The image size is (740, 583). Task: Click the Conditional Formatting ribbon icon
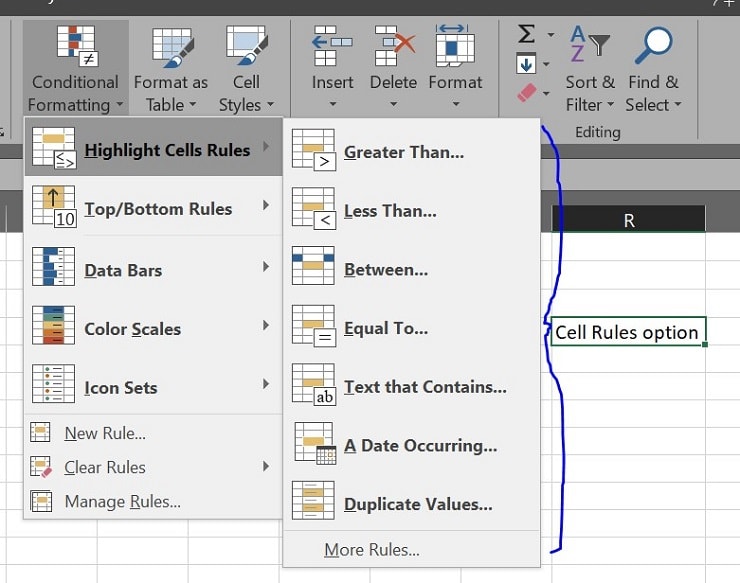74,45
